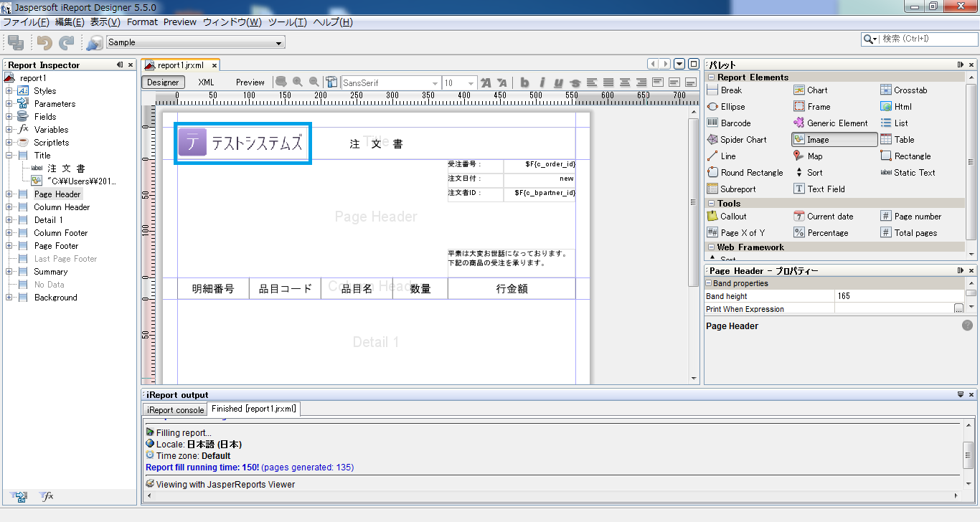This screenshot has width=980, height=522.
Task: Click increase font size icon
Action: coord(486,82)
